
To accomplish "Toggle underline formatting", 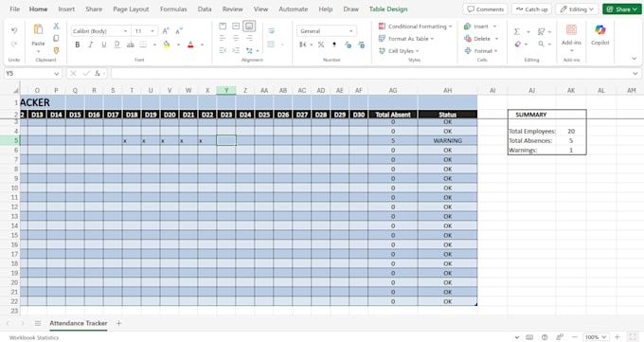I will [x=103, y=45].
